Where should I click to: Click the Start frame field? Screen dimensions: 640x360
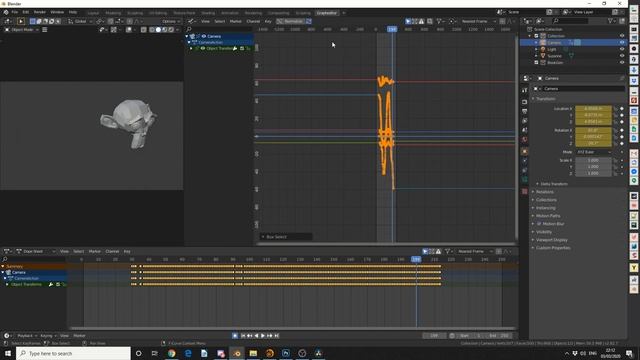click(470, 336)
